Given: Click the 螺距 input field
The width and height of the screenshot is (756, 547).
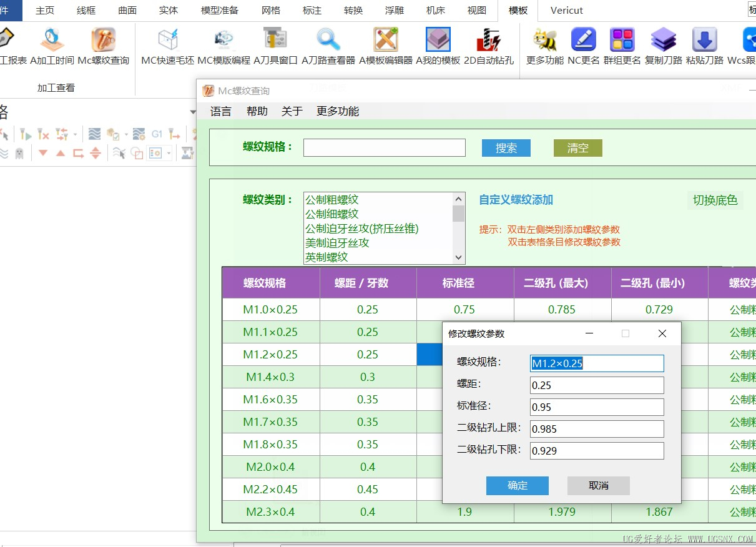Looking at the screenshot, I should (597, 385).
